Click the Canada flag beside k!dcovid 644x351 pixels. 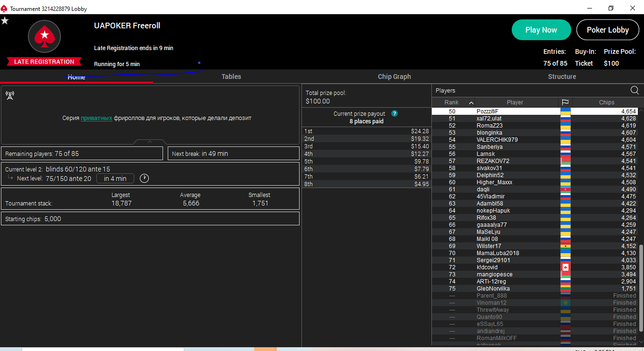(x=565, y=267)
